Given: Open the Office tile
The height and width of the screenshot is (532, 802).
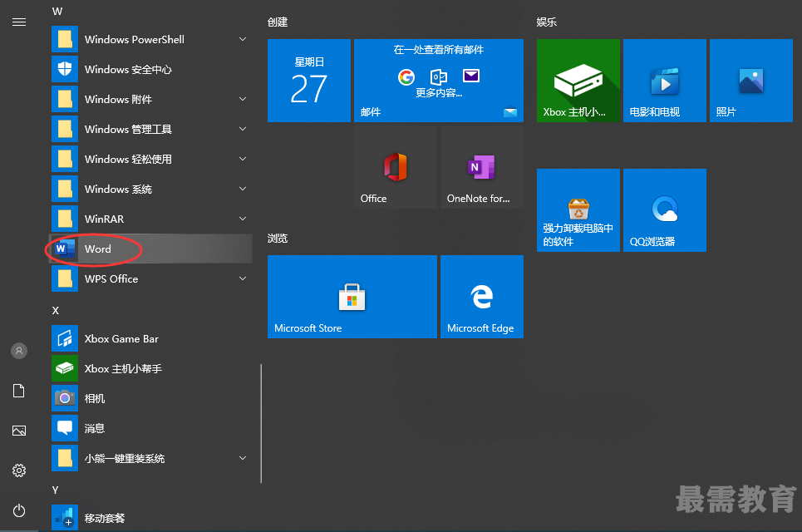Looking at the screenshot, I should coord(396,167).
